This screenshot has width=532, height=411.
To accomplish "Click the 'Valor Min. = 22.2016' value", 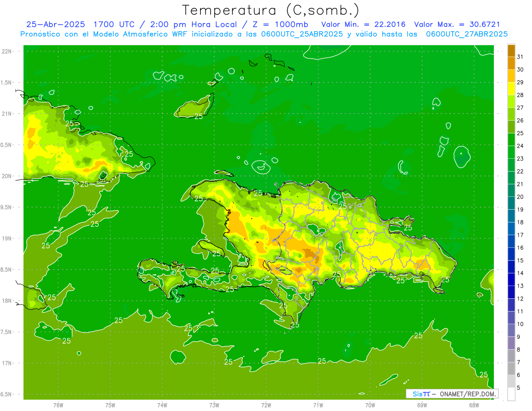I will [364, 24].
